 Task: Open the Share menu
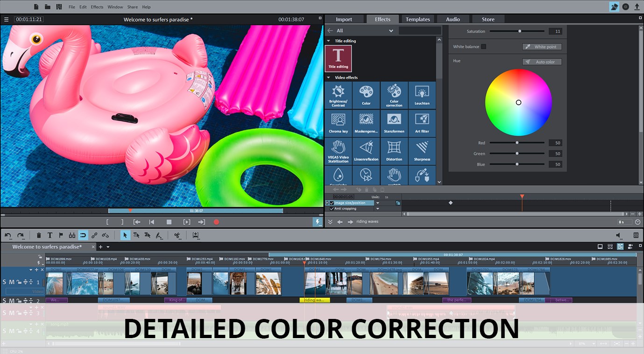(x=132, y=7)
